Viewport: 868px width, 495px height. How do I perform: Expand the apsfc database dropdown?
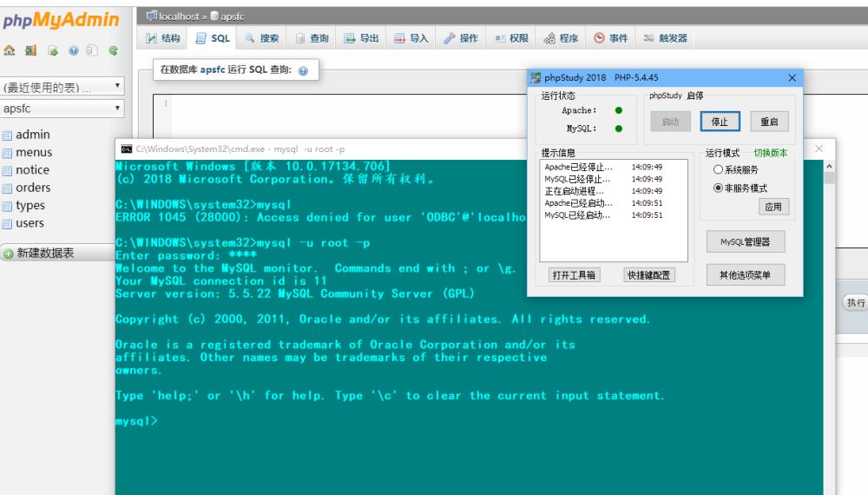(62, 109)
